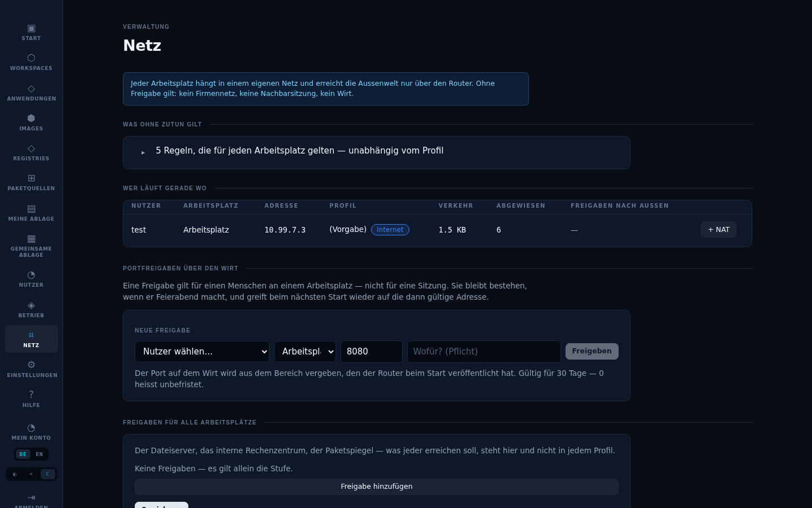Click the address 10.99.7.3
The image size is (812, 508).
[x=285, y=230]
